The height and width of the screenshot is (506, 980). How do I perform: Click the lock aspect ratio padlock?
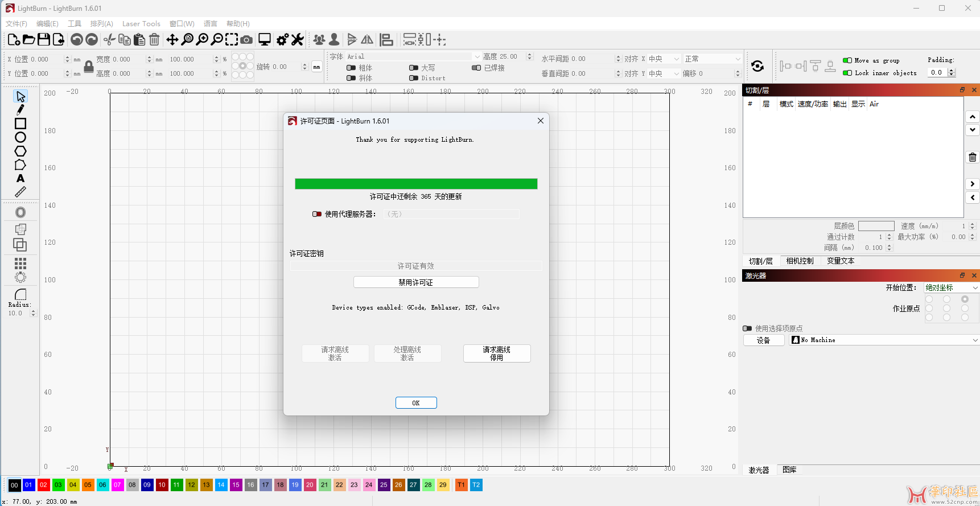89,67
